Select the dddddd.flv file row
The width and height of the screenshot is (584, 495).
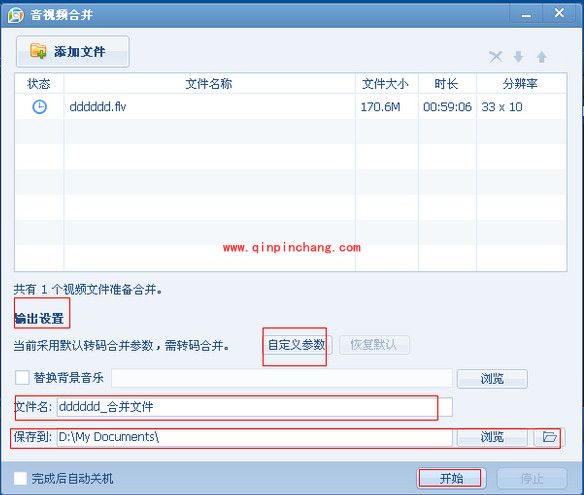click(x=291, y=107)
